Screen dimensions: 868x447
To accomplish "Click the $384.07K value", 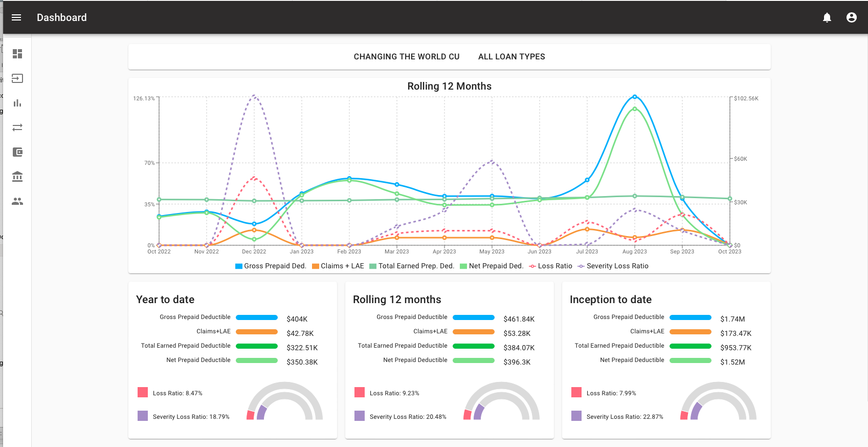I will tap(519, 348).
